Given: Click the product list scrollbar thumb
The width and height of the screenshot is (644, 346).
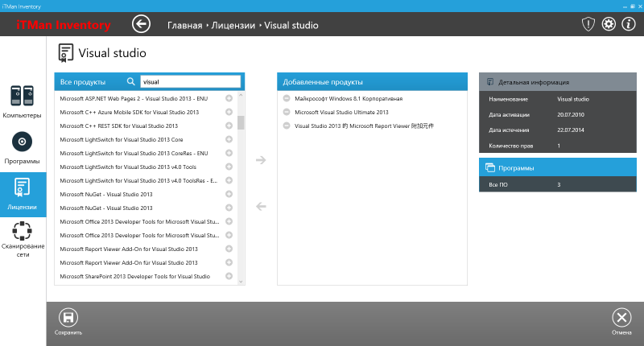Looking at the screenshot, I should coord(241,123).
